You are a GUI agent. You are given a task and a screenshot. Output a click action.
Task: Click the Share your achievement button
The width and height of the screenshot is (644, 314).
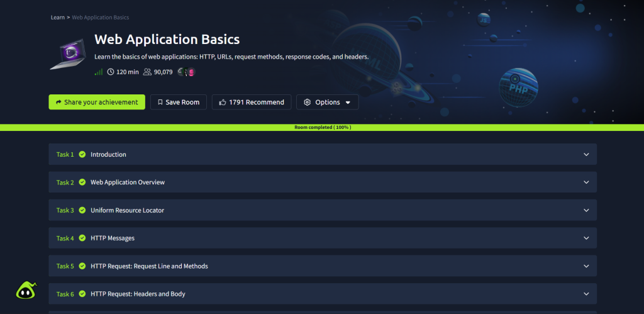click(x=97, y=102)
